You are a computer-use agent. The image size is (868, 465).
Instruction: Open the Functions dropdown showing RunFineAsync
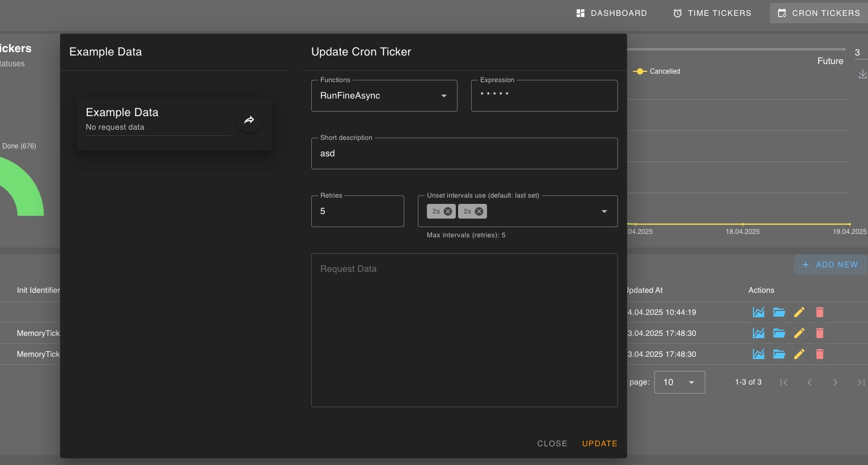pos(384,96)
